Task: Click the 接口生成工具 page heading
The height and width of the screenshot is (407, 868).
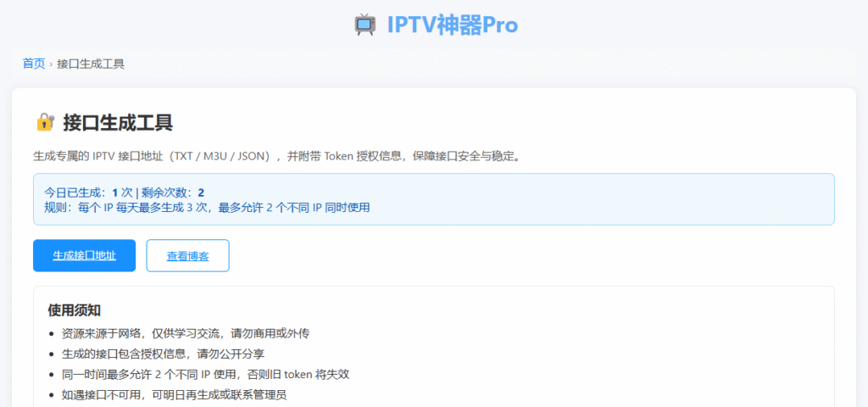Action: tap(118, 122)
